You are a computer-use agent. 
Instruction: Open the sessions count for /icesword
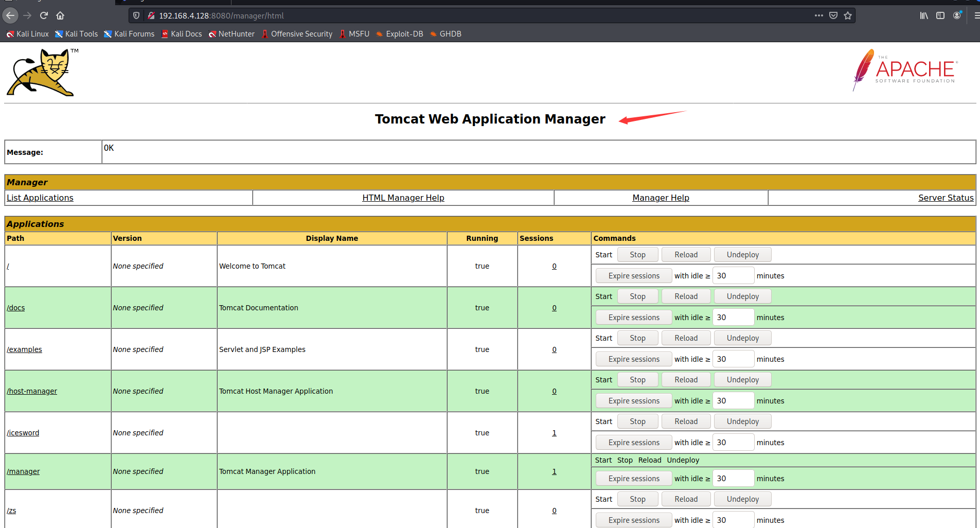pyautogui.click(x=554, y=433)
